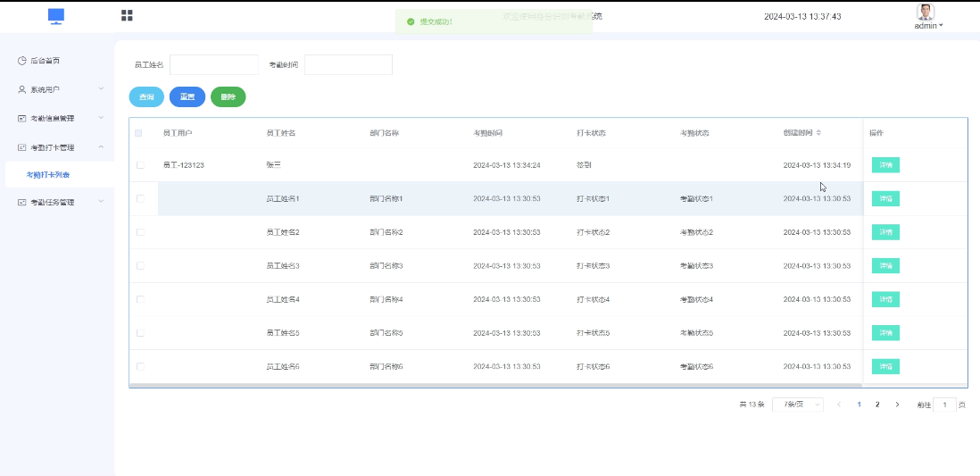Click the 部门名称4 cell

click(x=386, y=299)
